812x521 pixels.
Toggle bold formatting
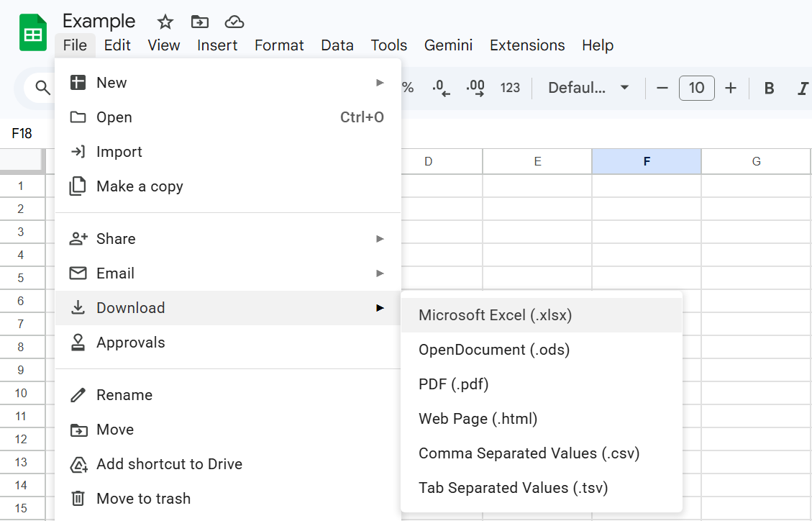(769, 88)
